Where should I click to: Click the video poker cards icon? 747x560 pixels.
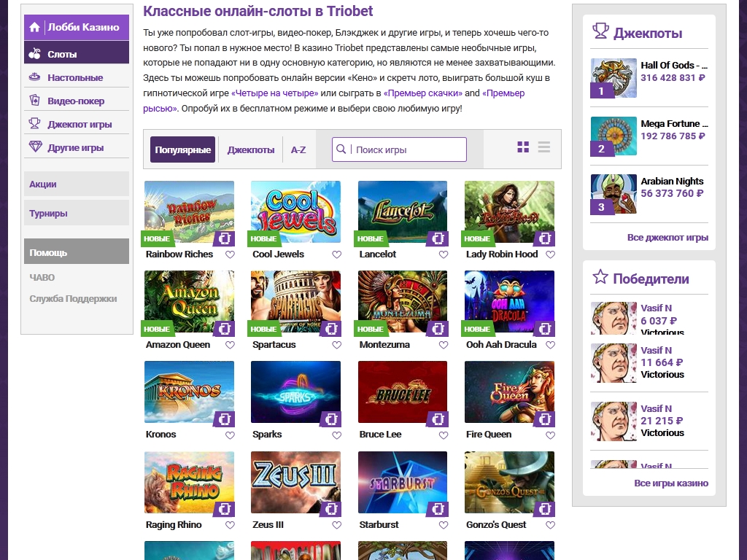click(34, 101)
